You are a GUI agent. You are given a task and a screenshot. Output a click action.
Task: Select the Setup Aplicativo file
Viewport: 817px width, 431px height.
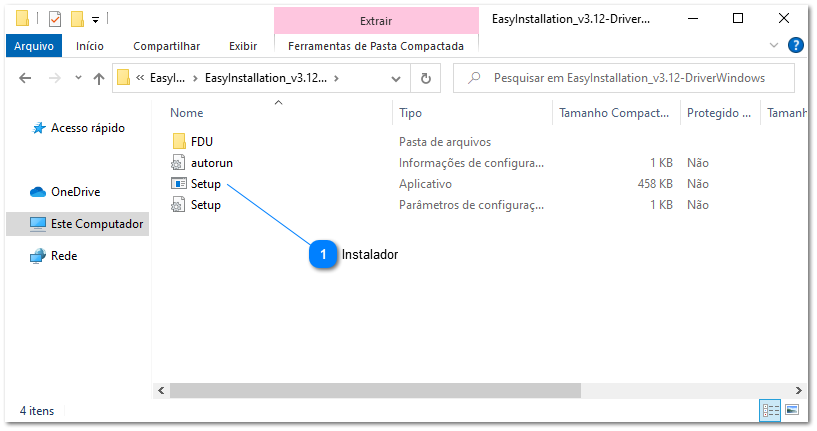206,184
